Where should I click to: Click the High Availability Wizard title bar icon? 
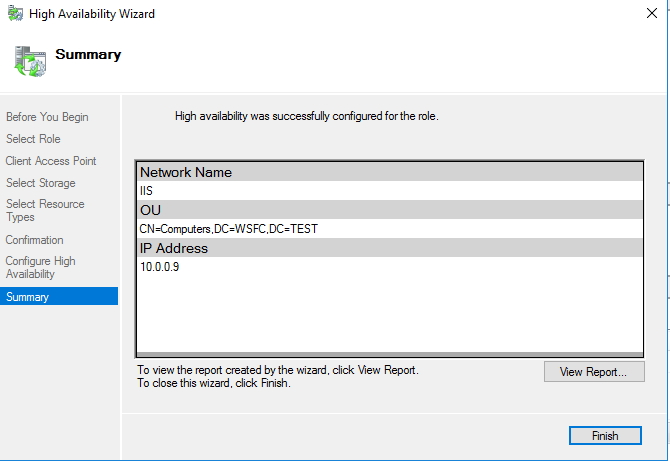pyautogui.click(x=17, y=14)
